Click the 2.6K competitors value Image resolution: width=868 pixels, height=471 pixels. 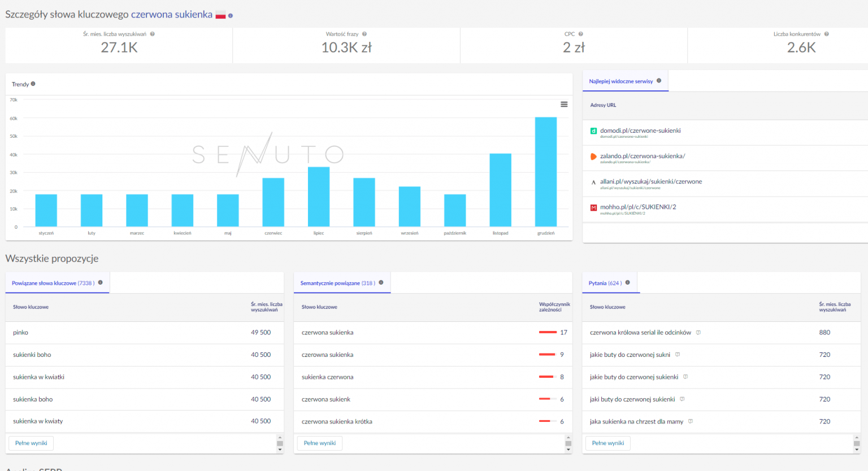(x=801, y=47)
